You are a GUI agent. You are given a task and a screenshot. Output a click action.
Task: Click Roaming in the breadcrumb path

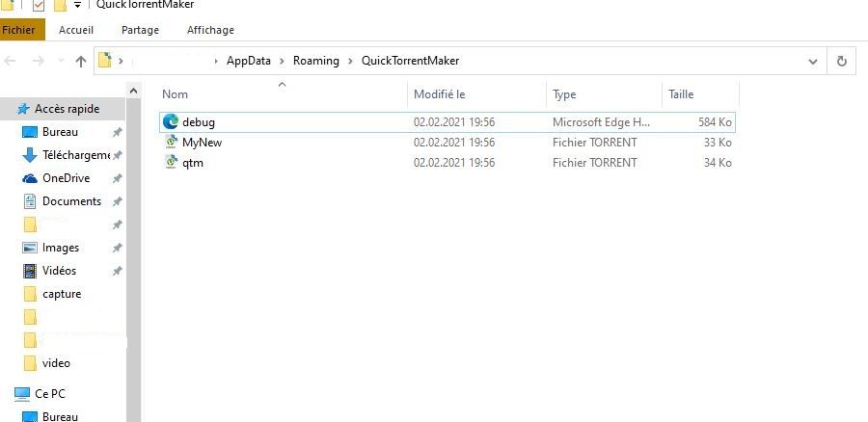316,61
